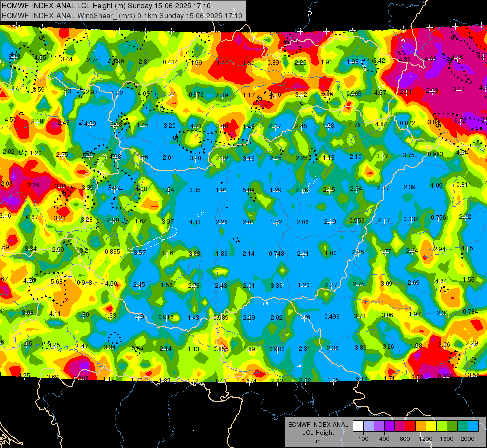487x448 pixels.
Task: Click the wind shear value 0.976
Action: point(196,95)
